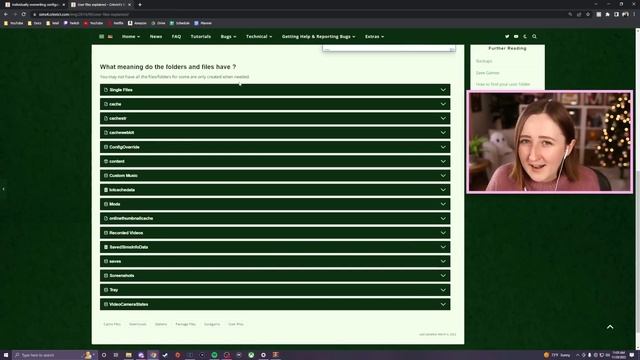This screenshot has height=360, width=640.
Task: Click the User Files tag link
Action: (236, 324)
